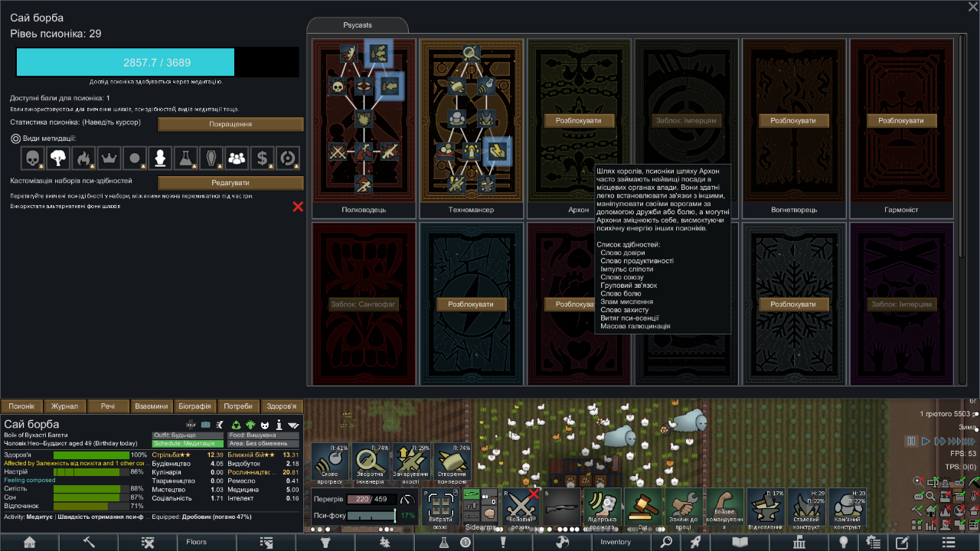Open the Журнал tab

(x=65, y=406)
